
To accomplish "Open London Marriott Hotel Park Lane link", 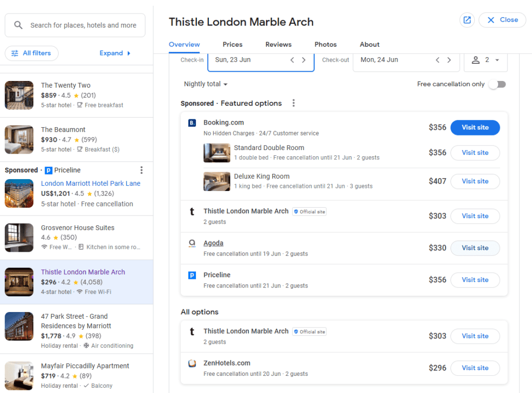I will pos(90,183).
